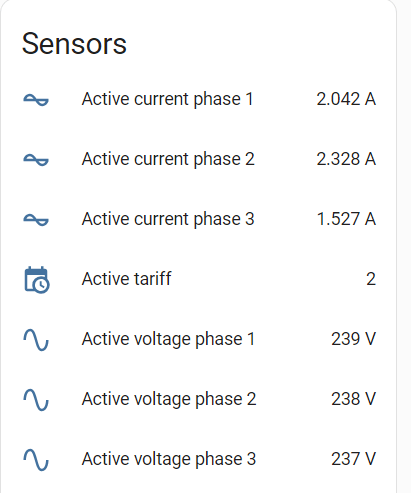
Task: Click the current icon for phase 3
Action: click(x=36, y=219)
